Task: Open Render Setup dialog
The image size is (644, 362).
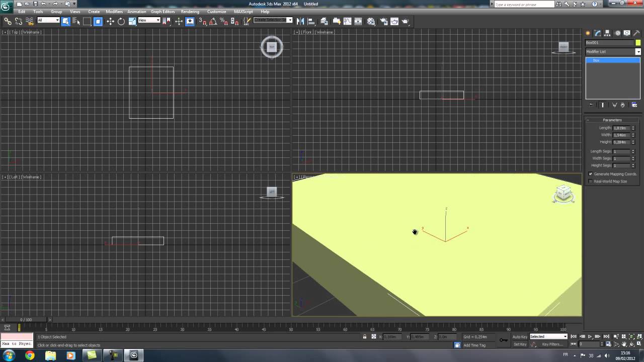Action: (383, 21)
